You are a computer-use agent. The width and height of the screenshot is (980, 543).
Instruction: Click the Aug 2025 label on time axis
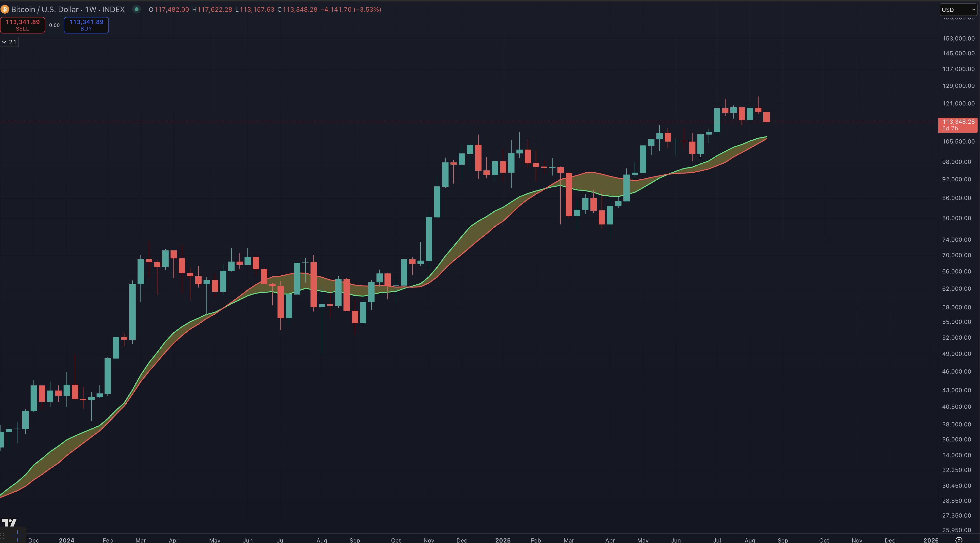[x=750, y=540]
